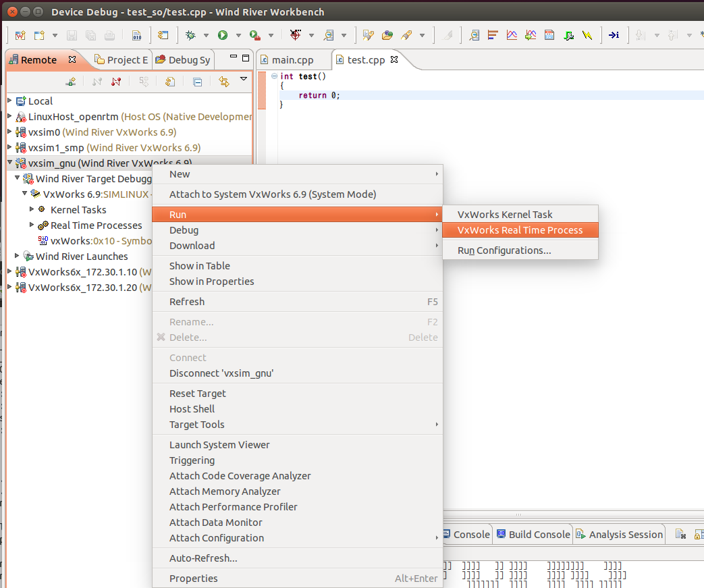This screenshot has width=704, height=588.
Task: Click the New file wizard icon
Action: (x=40, y=35)
